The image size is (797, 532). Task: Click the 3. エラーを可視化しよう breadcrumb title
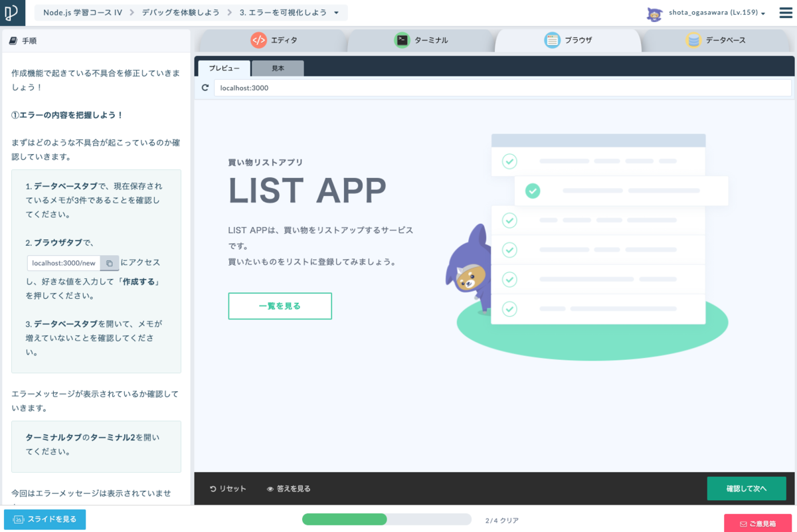[x=283, y=13]
